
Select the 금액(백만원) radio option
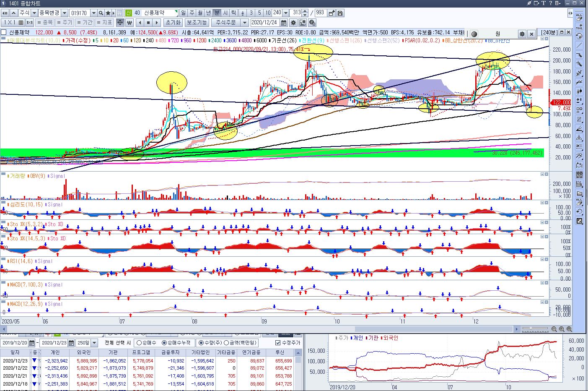(x=226, y=343)
